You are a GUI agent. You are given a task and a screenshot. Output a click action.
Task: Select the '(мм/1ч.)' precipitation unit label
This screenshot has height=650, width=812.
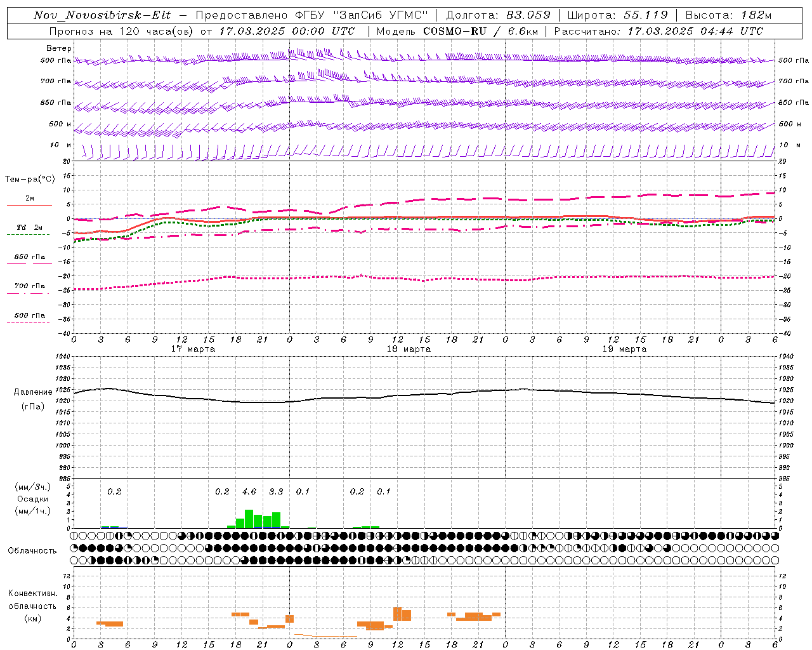click(32, 511)
